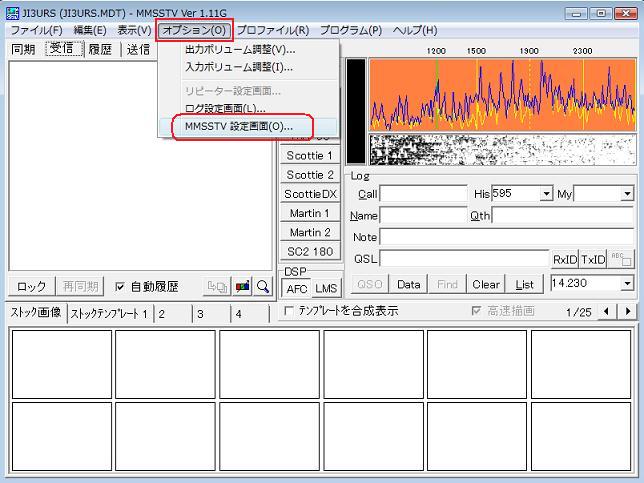The width and height of the screenshot is (644, 483).
Task: Click the orange spectrum display
Action: (x=503, y=95)
